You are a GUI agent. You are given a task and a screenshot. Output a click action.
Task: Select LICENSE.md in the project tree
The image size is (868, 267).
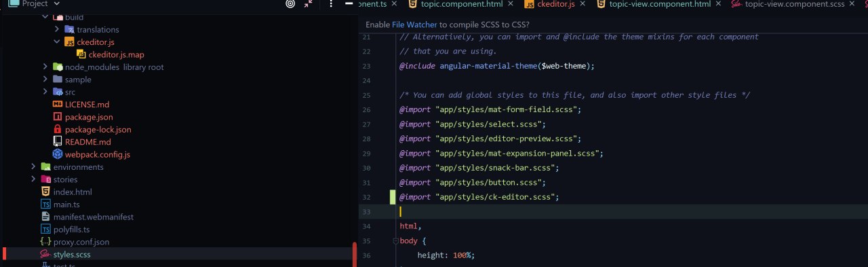click(87, 105)
